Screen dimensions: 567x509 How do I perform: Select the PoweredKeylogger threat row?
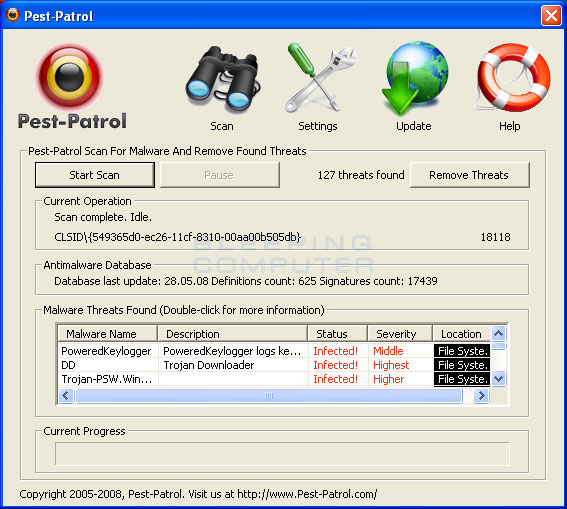click(274, 351)
